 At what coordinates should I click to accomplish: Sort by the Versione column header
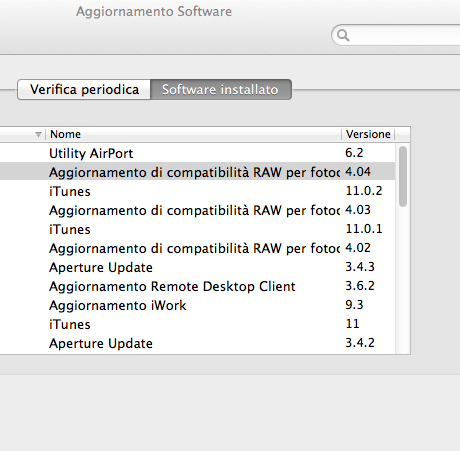368,134
